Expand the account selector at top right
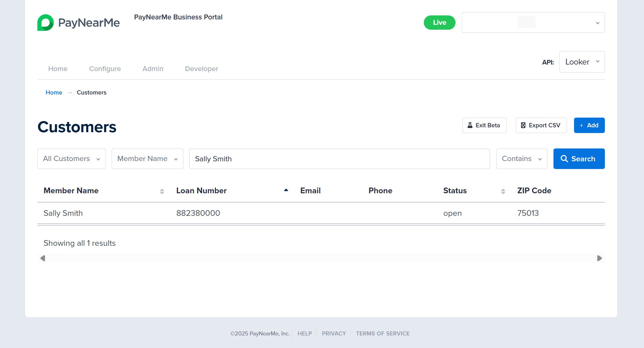The height and width of the screenshot is (348, 644). (533, 23)
